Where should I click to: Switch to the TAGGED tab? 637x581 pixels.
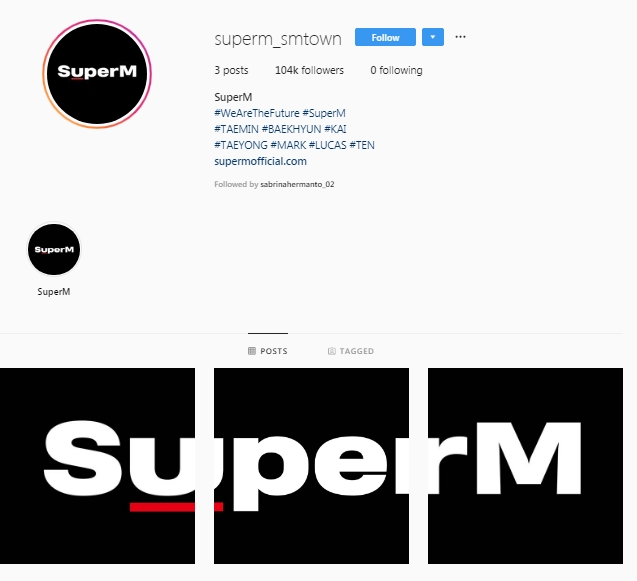click(351, 351)
